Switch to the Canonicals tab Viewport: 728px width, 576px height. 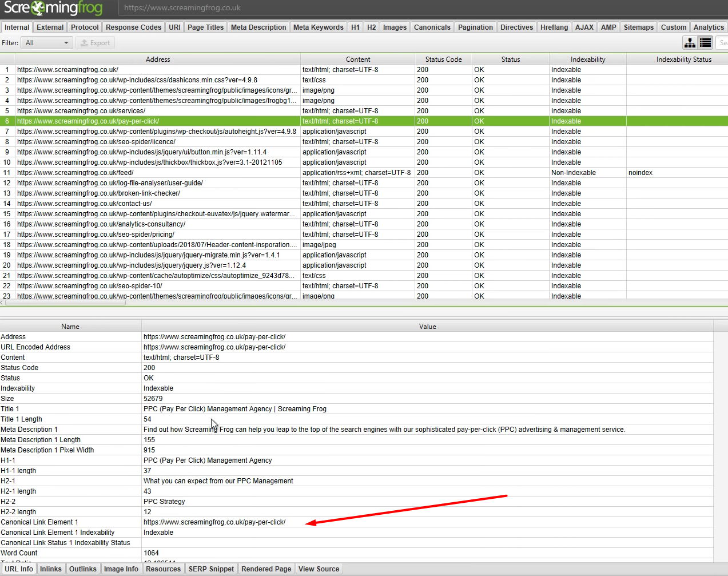point(432,27)
